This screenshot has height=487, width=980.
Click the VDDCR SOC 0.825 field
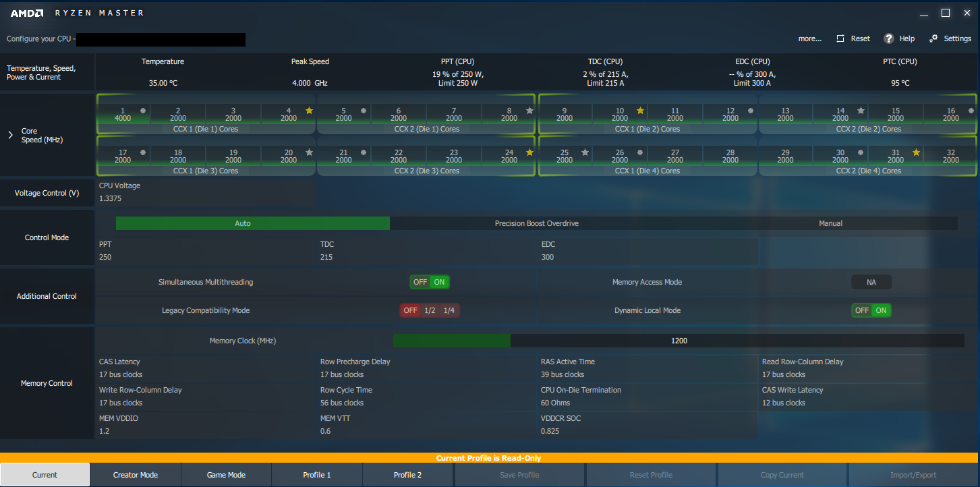pos(649,425)
